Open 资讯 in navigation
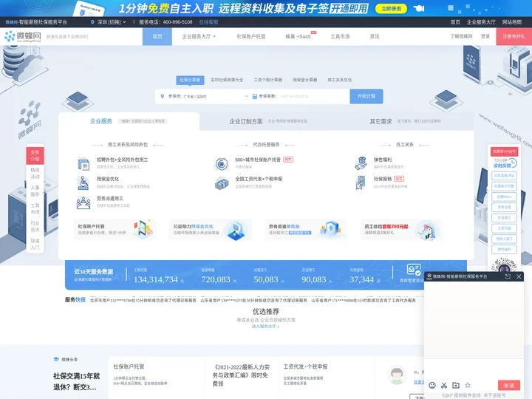The height and width of the screenshot is (399, 532). pyautogui.click(x=375, y=36)
